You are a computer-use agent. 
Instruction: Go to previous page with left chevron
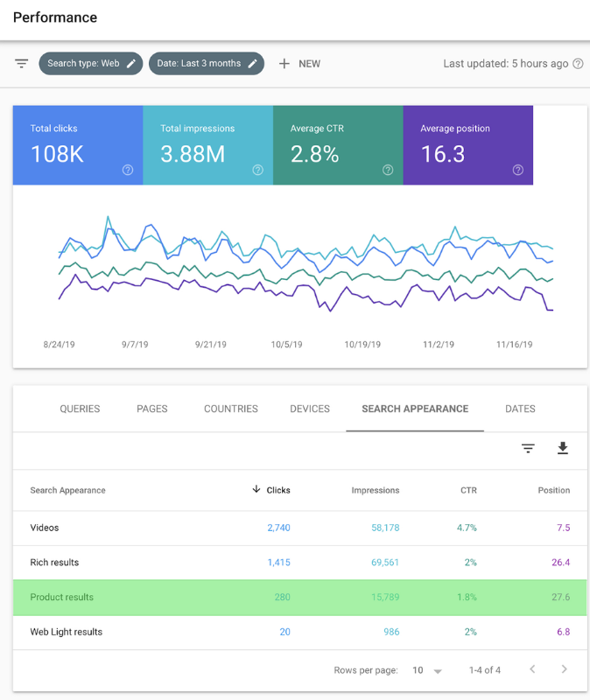pos(532,669)
